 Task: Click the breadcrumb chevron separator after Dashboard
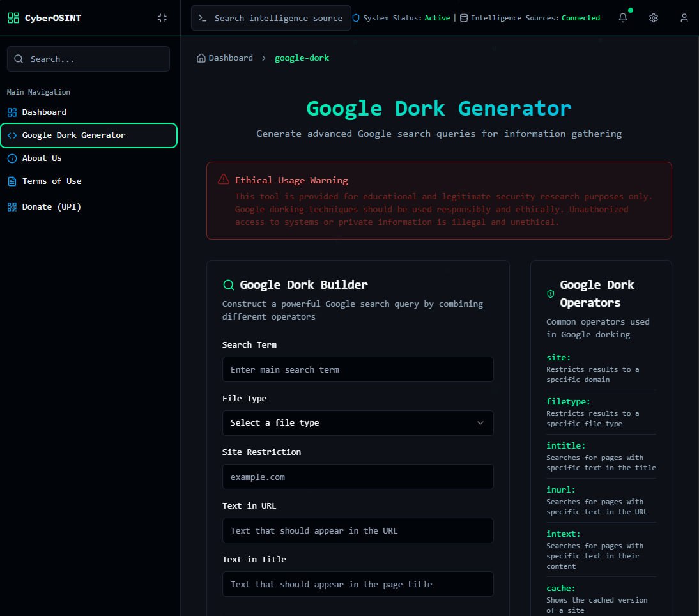(x=264, y=58)
